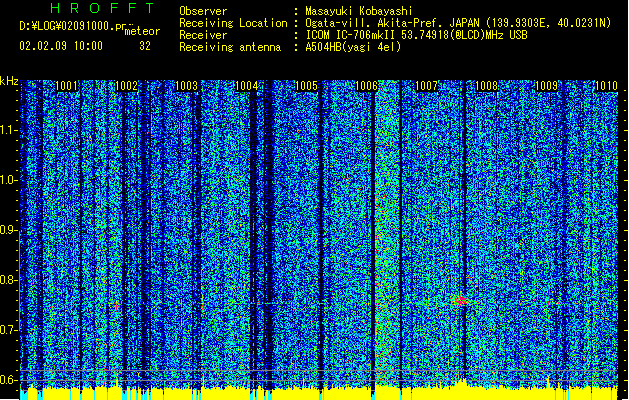Click location text Ogata-vill. Akita-Pref. JAPAN
Viewport: 629px width, 400px height.
click(392, 23)
